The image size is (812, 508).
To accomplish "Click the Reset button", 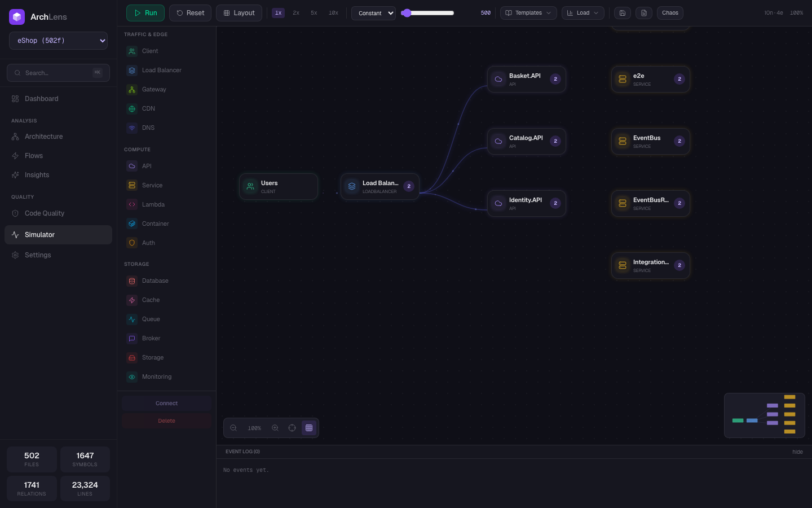I will (x=191, y=13).
